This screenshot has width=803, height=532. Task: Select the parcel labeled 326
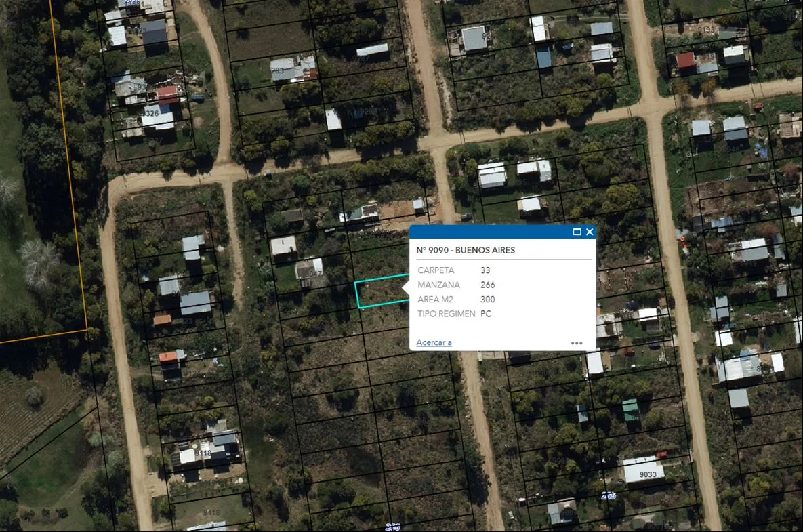[x=151, y=114]
